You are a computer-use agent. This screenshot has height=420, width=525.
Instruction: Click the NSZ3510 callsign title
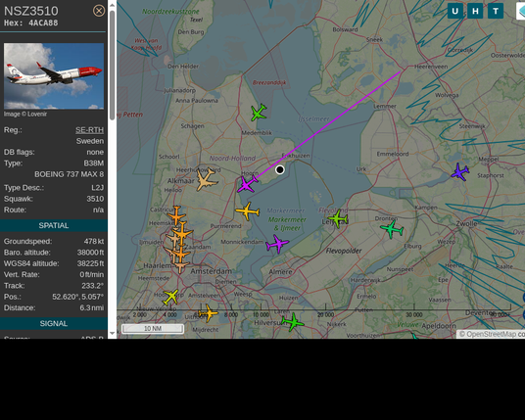coord(31,11)
